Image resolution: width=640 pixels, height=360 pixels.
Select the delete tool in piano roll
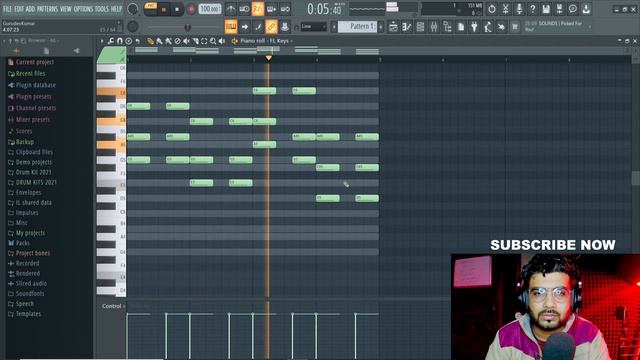[x=177, y=41]
